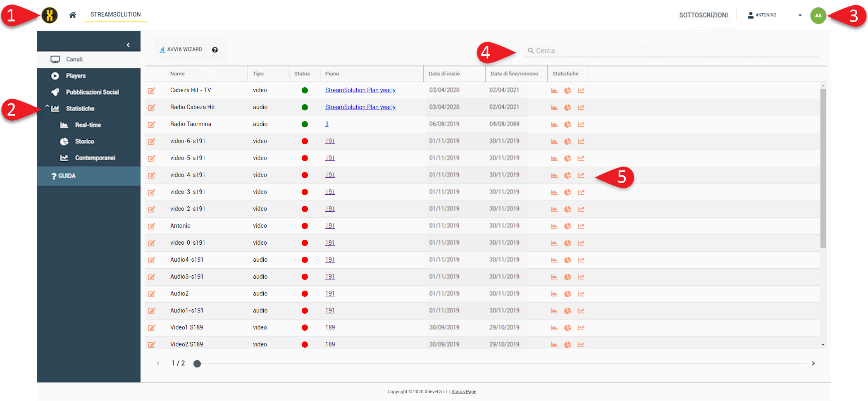Edit the Radio Taormina channel
This screenshot has height=401, width=868.
pyautogui.click(x=152, y=124)
